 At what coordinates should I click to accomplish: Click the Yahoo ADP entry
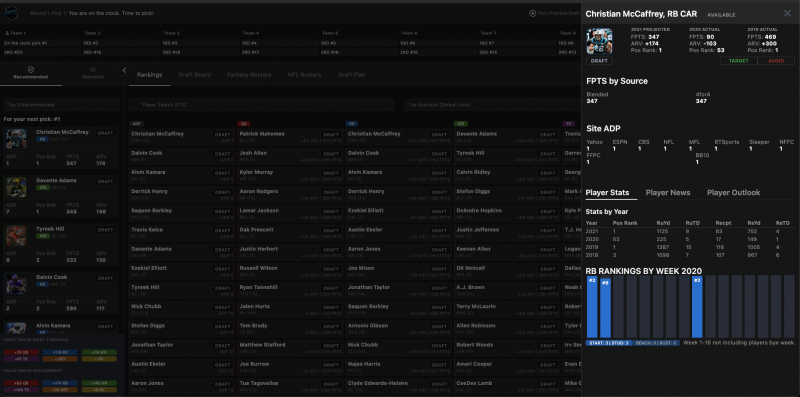click(x=593, y=145)
